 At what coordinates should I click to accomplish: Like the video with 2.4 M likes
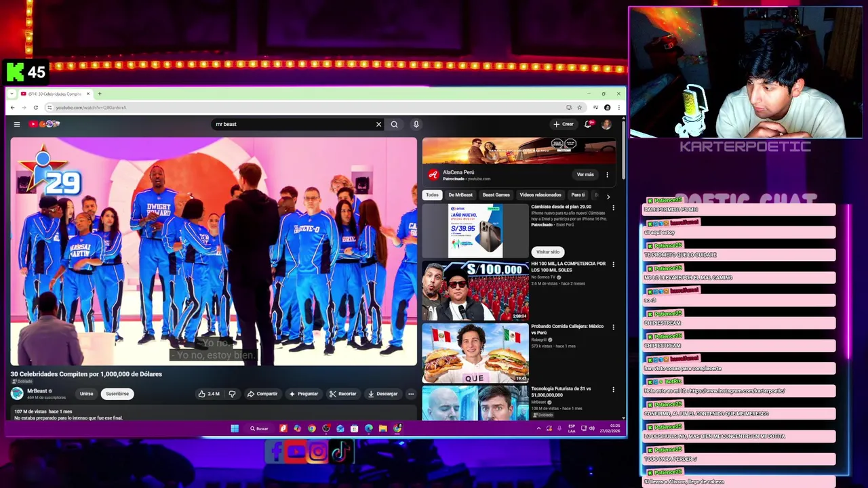pyautogui.click(x=210, y=394)
